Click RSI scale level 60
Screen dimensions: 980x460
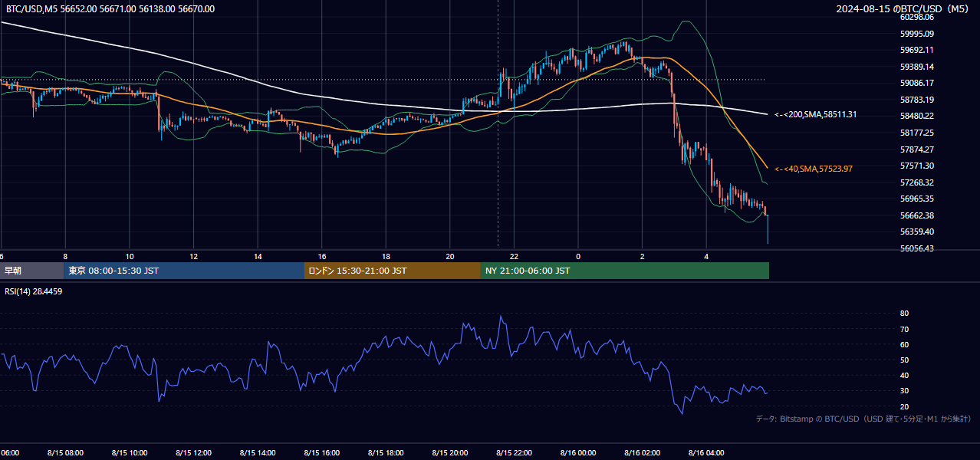(904, 344)
